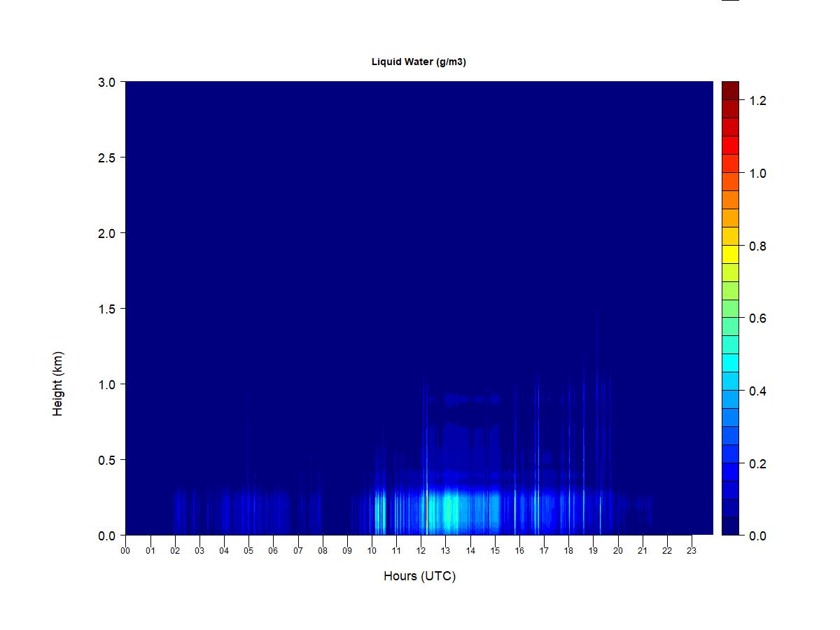
Task: Click the hour 10 tick label
Action: (372, 551)
